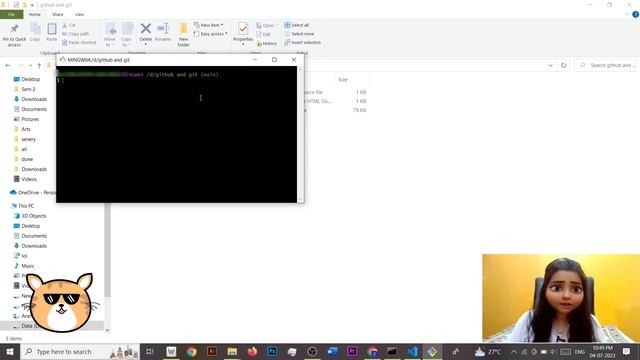The image size is (640, 360).
Task: Open the Move to dropdown
Action: click(x=110, y=35)
